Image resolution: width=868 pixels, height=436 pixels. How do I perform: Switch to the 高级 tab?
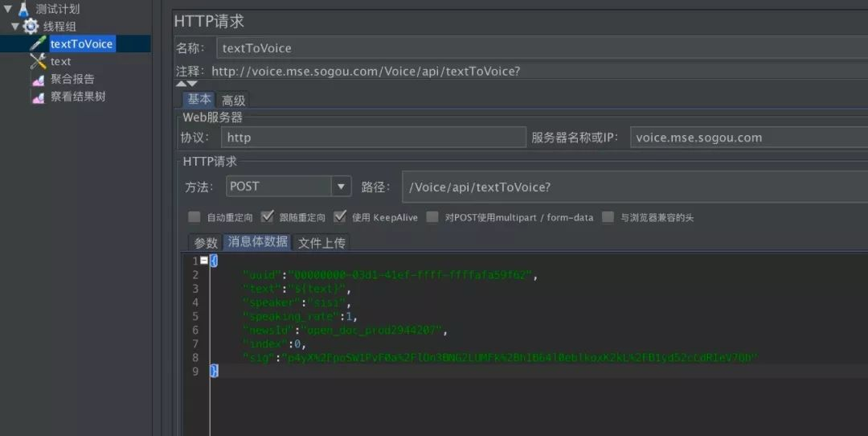click(x=233, y=101)
